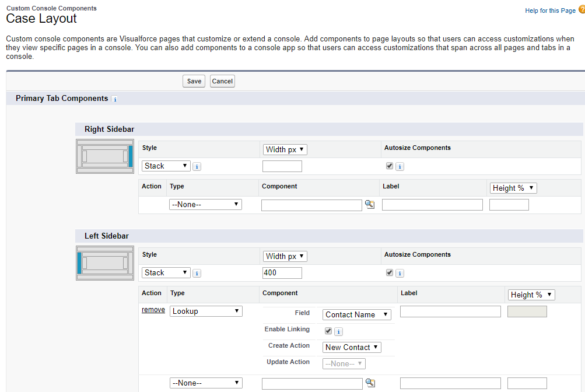585x392 pixels.
Task: Open Right Sidebar Height % unit dropdown
Action: click(513, 188)
